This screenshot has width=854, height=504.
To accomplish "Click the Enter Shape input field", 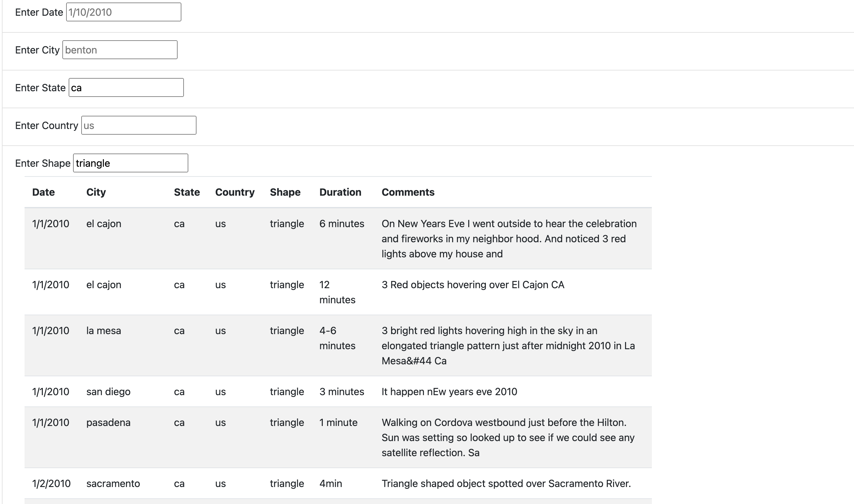I will pos(130,163).
